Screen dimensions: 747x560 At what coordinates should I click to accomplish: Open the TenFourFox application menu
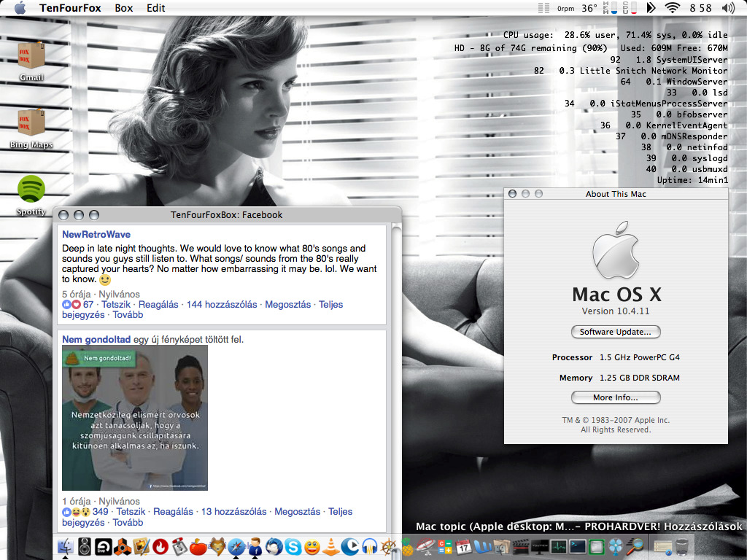[x=70, y=8]
